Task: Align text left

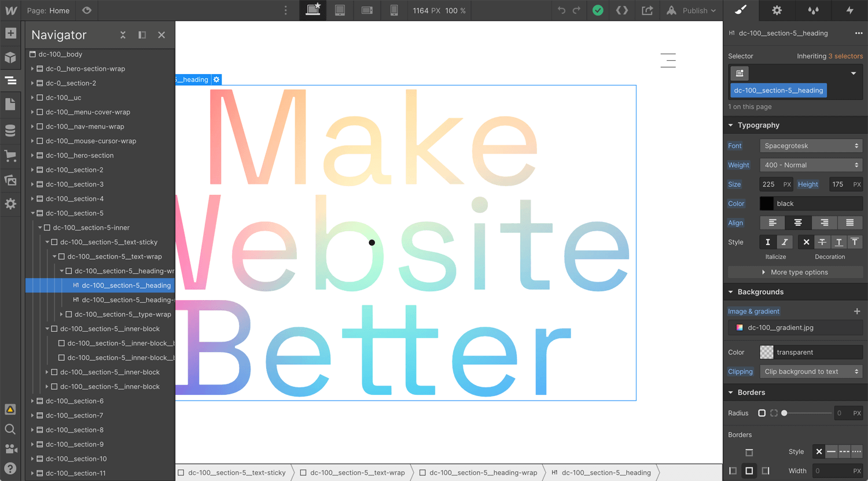Action: (x=773, y=223)
